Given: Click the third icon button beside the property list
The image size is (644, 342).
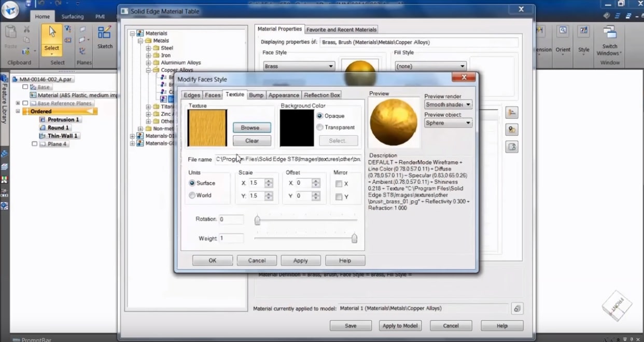Looking at the screenshot, I should coord(512,147).
